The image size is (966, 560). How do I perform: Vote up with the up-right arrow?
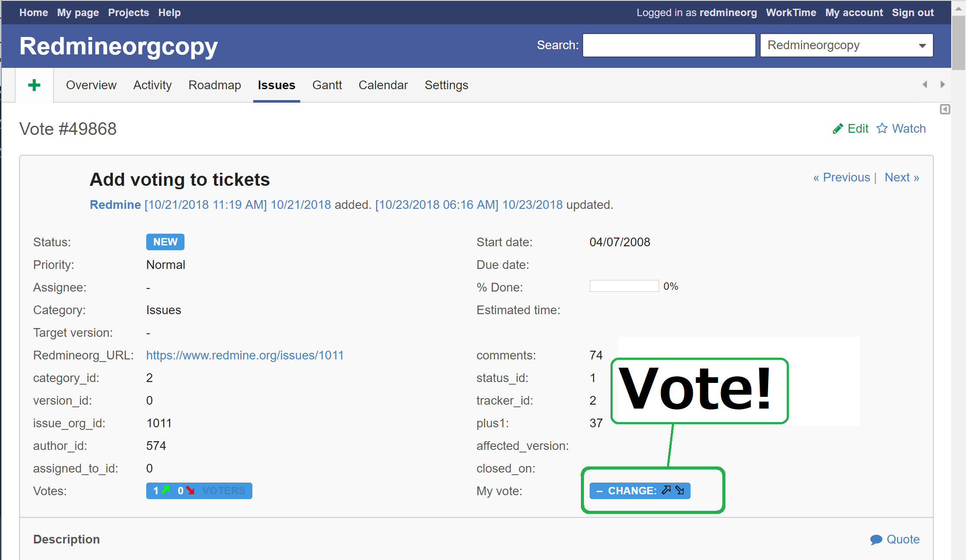pyautogui.click(x=666, y=490)
